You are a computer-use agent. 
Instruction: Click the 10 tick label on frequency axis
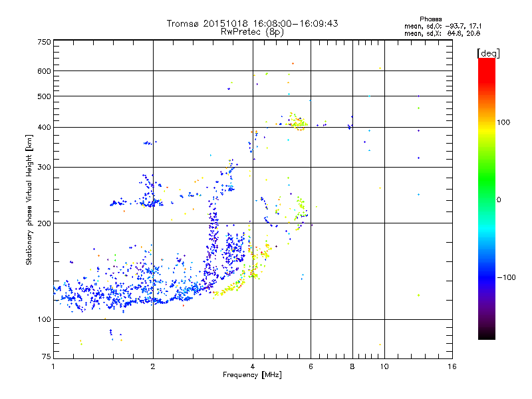coord(384,366)
